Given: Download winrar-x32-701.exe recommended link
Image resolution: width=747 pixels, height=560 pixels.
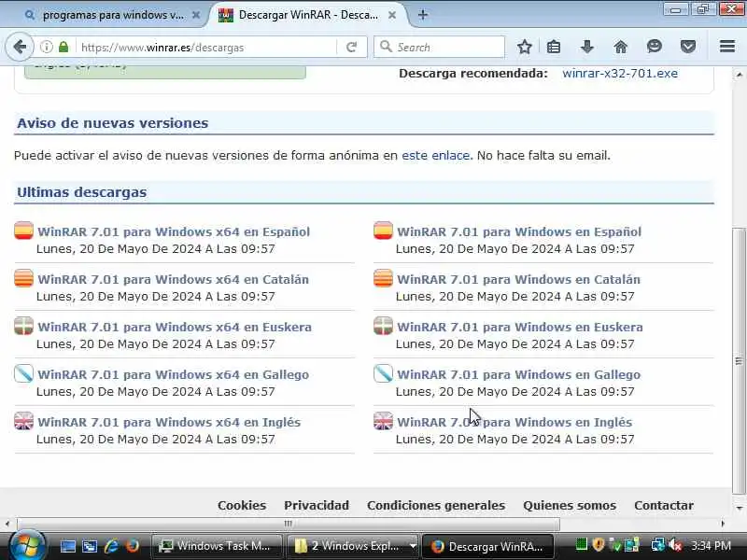Looking at the screenshot, I should 620,74.
